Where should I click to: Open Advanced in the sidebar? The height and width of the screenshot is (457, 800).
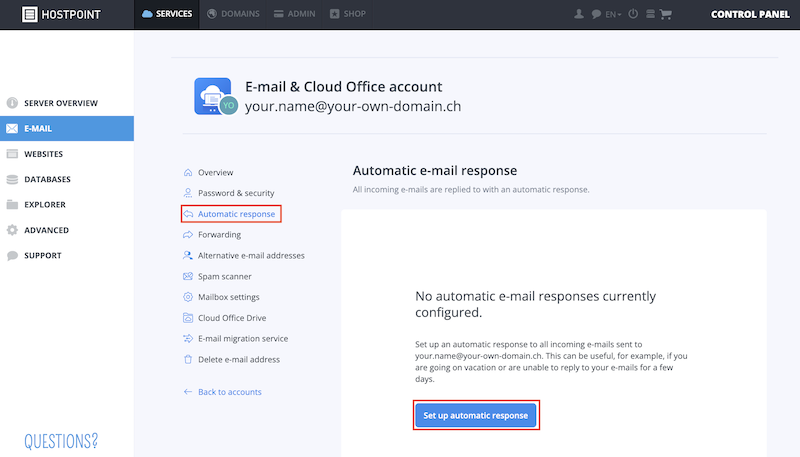[67, 230]
